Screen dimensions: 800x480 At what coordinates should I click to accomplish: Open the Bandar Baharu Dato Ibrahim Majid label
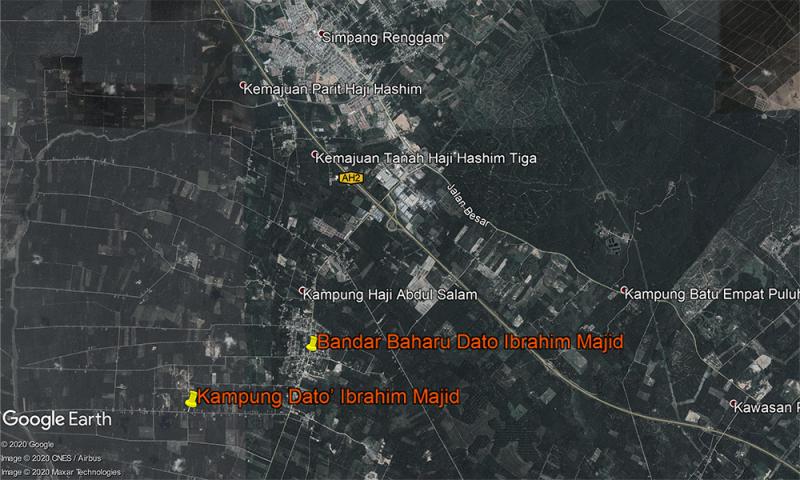coord(470,343)
